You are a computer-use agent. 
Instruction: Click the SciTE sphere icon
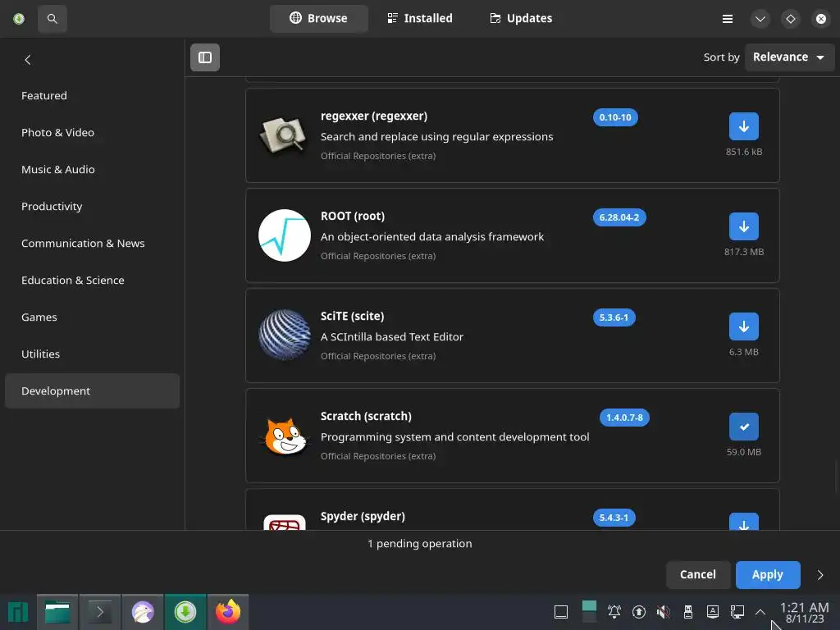point(284,335)
